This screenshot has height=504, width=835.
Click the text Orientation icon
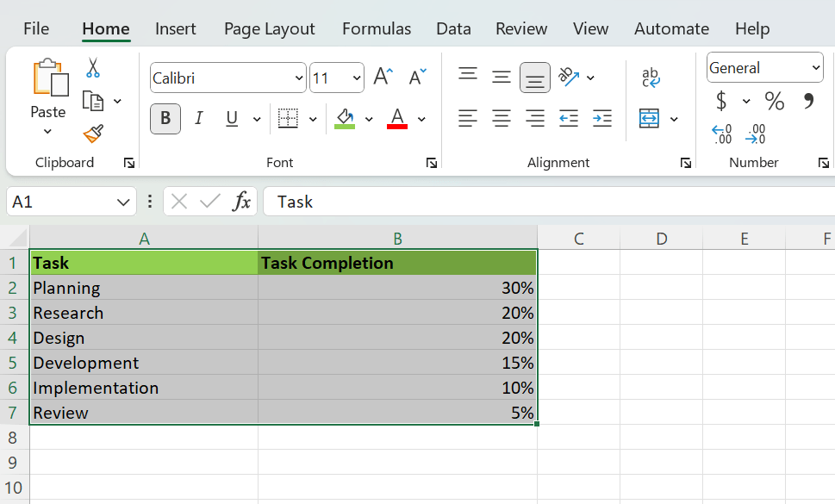tap(568, 78)
